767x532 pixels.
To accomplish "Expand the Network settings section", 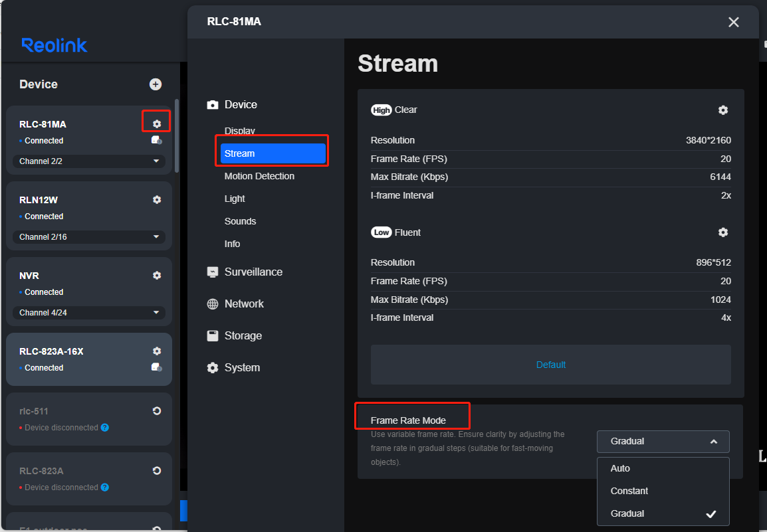I will (x=235, y=304).
